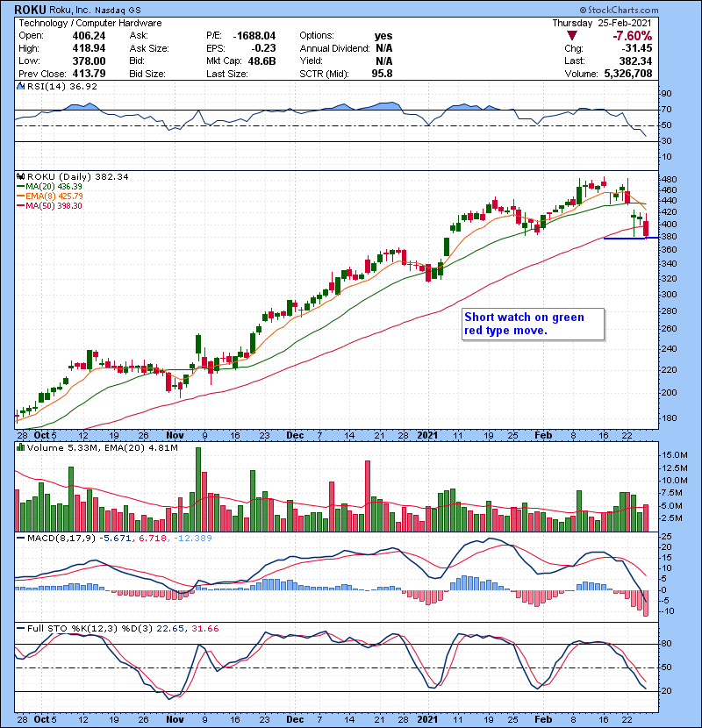The height and width of the screenshot is (728, 702).
Task: Click the 70 level label on RSI axis
Action: [666, 110]
